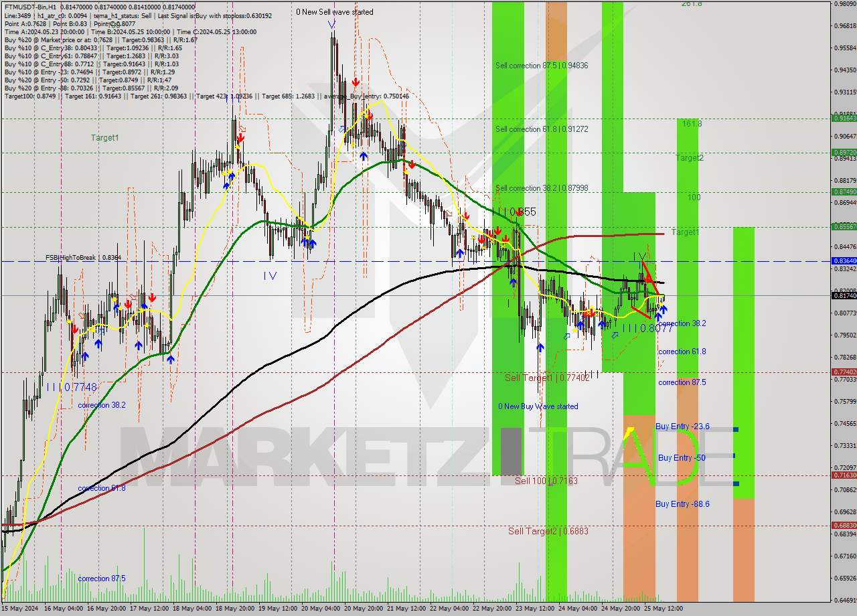Select the 'Sell Target2 | 0.6883' label
The height and width of the screenshot is (616, 857).
tap(548, 531)
